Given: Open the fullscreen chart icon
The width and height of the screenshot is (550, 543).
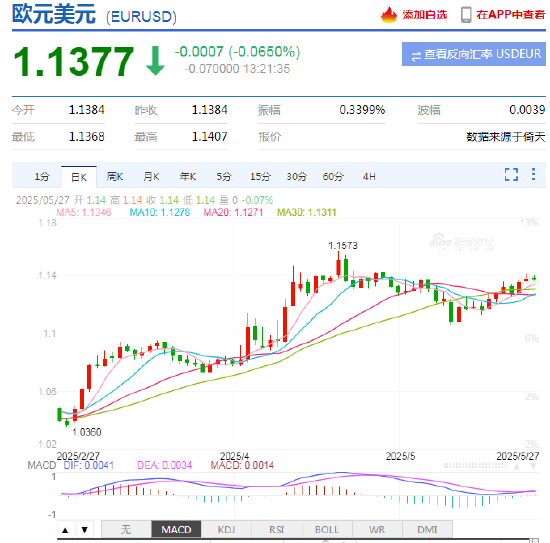Looking at the screenshot, I should [511, 174].
